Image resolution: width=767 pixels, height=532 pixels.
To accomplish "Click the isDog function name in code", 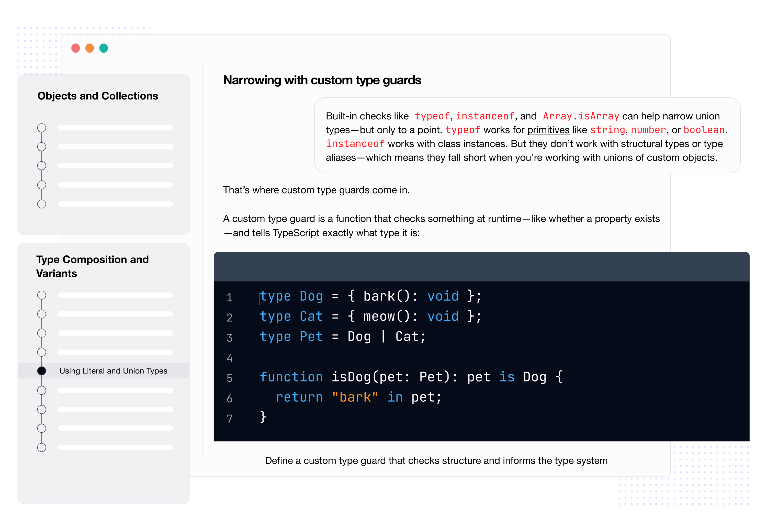I will click(x=351, y=377).
